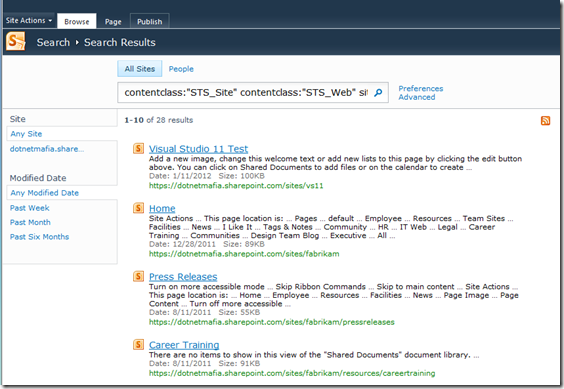Filter by dotnetmafia.share... site
This screenshot has height=389, width=564.
click(x=47, y=149)
